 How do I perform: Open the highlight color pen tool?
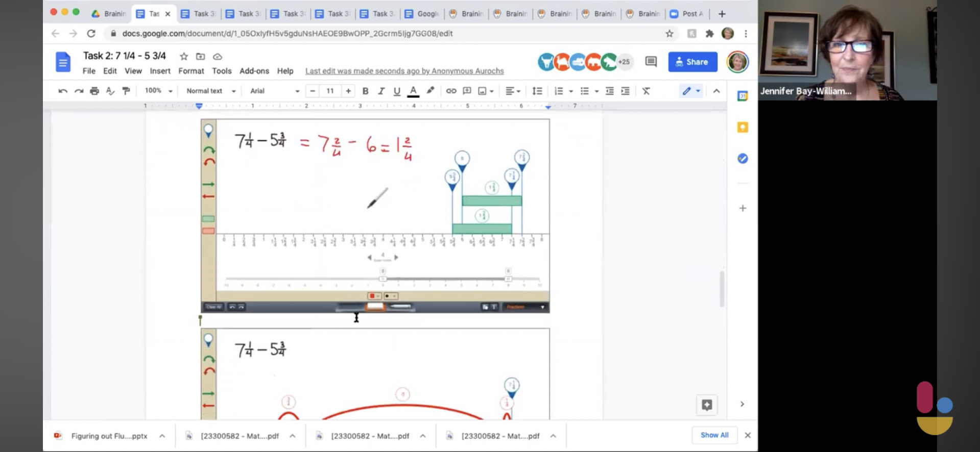[x=431, y=91]
